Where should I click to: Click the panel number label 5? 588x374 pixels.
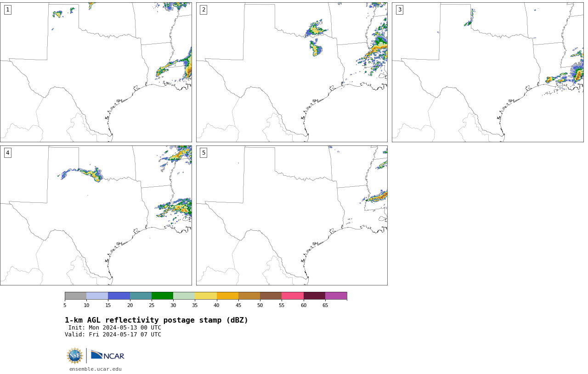pos(204,153)
